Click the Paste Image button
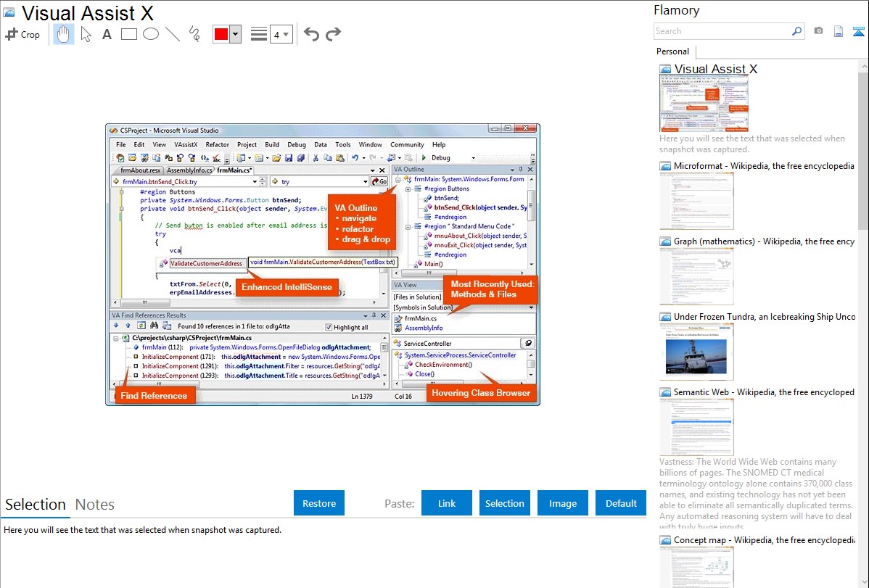 [x=562, y=503]
